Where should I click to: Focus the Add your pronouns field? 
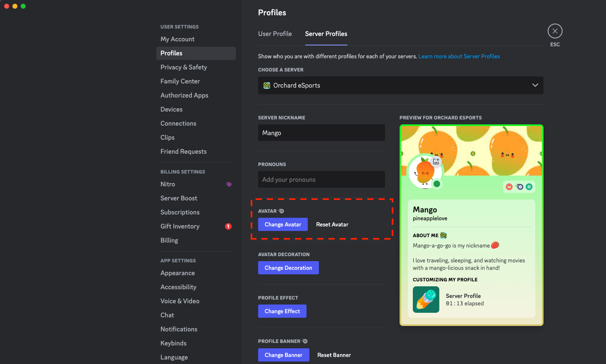321,179
